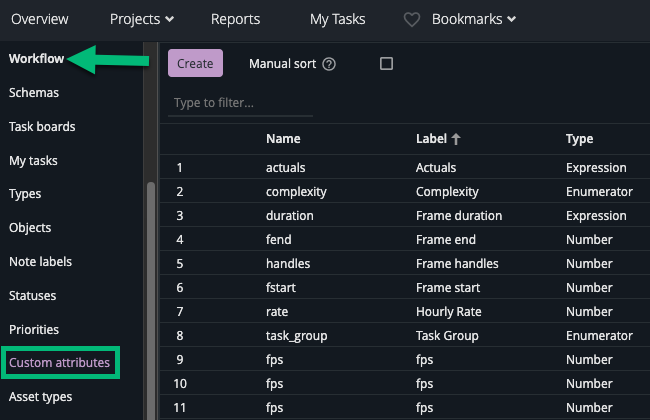The image size is (650, 420).
Task: Select Note labels in the sidebar
Action: [41, 262]
